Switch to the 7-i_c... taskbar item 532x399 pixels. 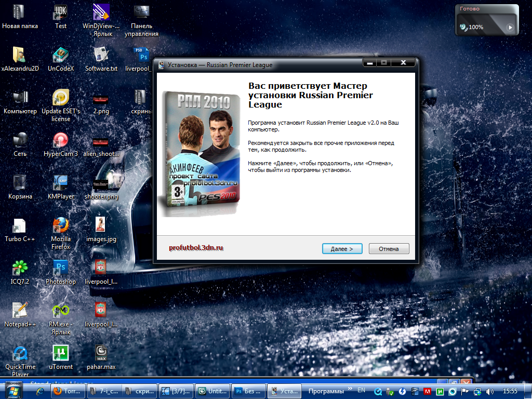click(x=104, y=391)
